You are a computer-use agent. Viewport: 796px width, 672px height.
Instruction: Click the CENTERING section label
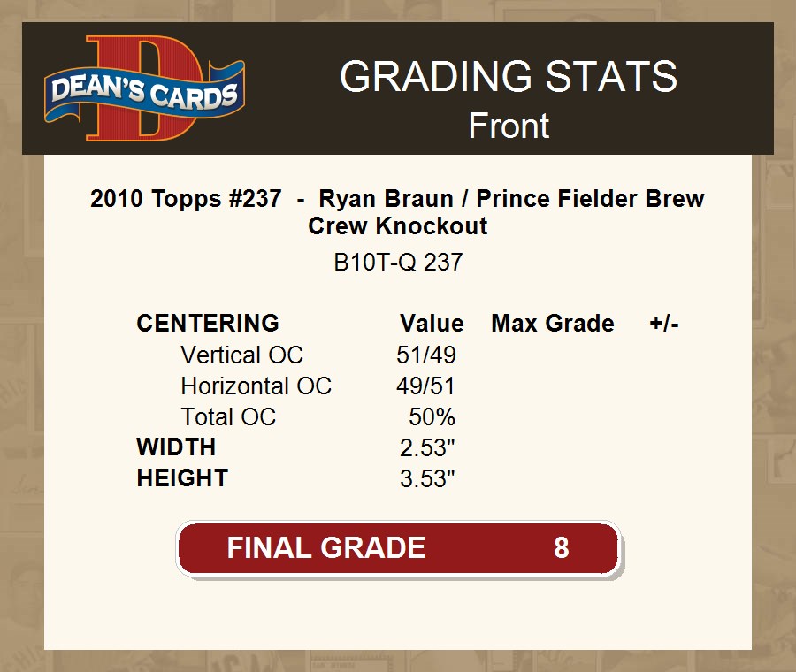click(x=208, y=324)
